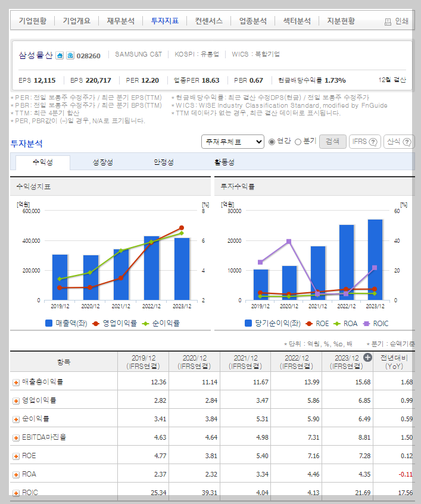The height and width of the screenshot is (504, 421).
Task: Expand the 순이익률 table row
Action: pyautogui.click(x=15, y=420)
